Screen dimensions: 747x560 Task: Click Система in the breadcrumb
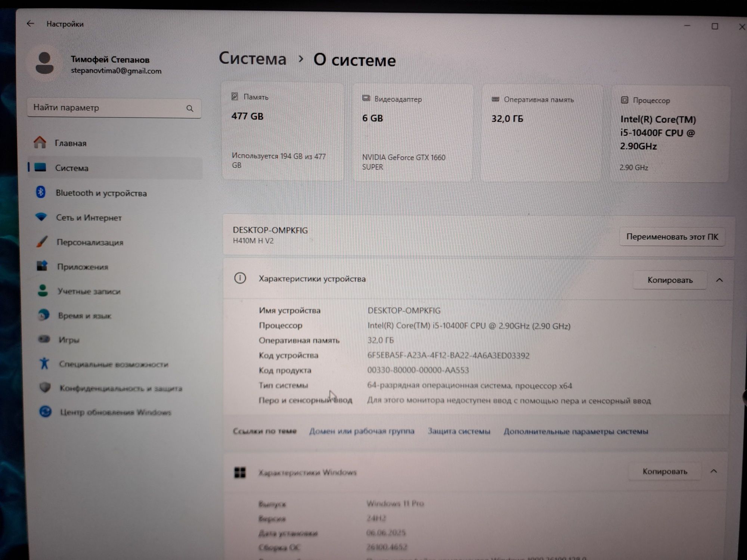point(252,59)
